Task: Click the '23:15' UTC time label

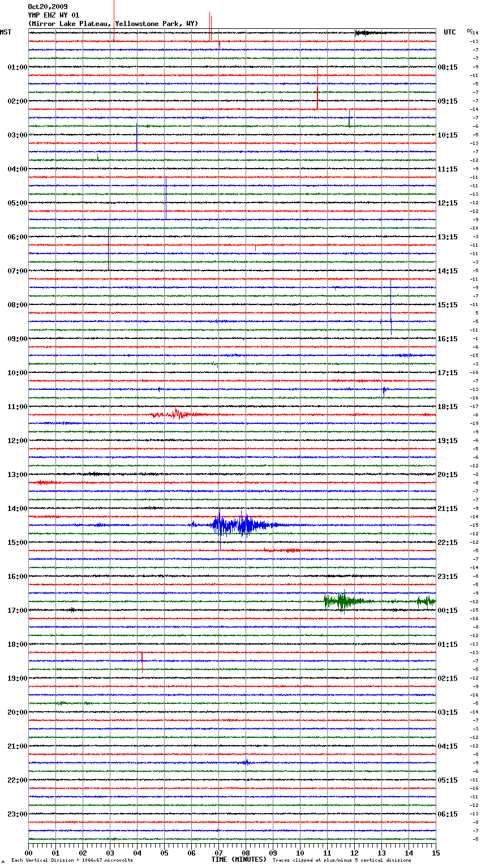Action: click(x=448, y=577)
